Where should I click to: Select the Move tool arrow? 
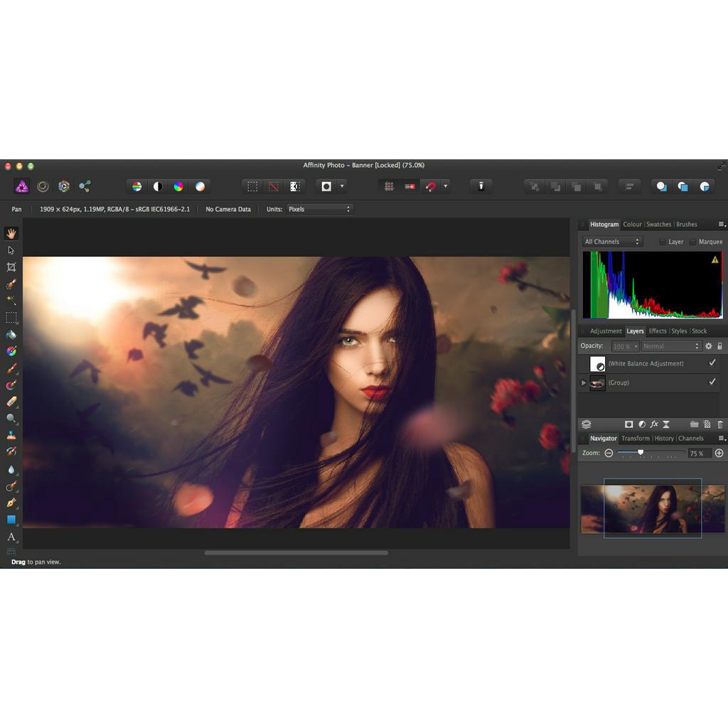pos(11,250)
